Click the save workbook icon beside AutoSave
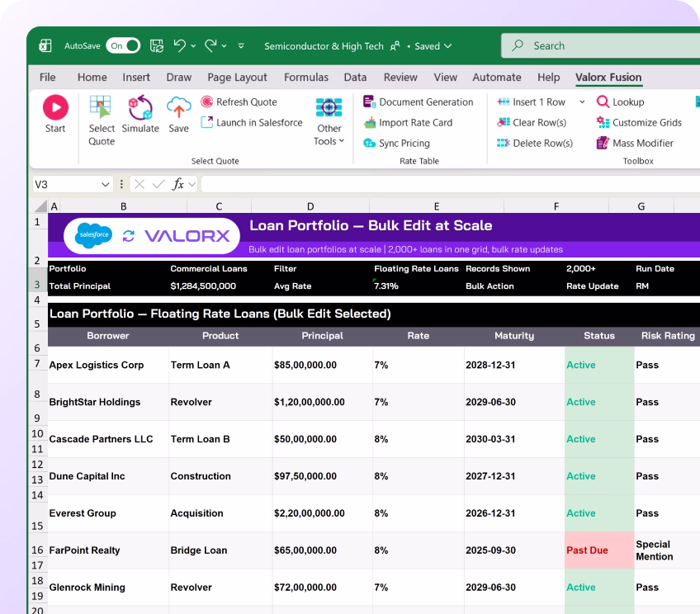The image size is (700, 614). coord(156,45)
